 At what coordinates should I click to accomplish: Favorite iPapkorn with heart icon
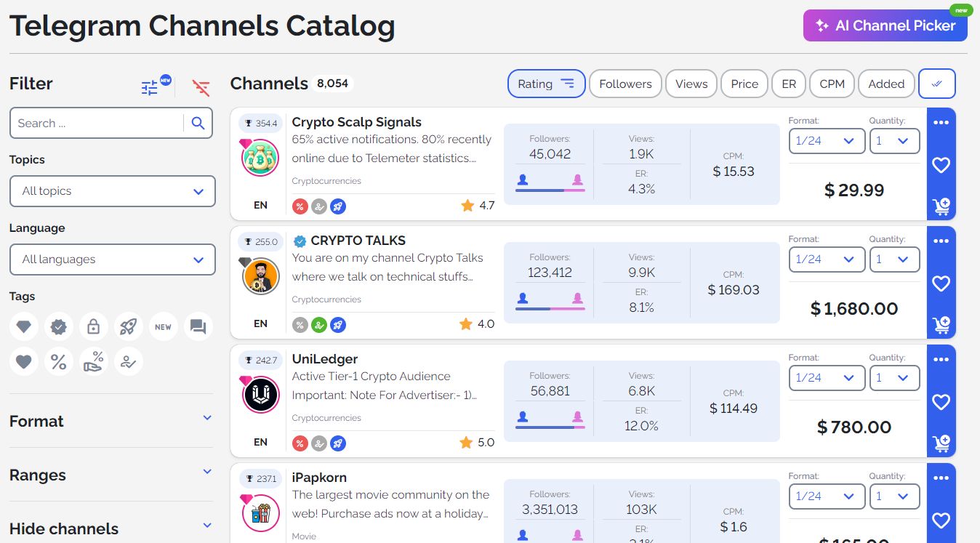click(941, 520)
